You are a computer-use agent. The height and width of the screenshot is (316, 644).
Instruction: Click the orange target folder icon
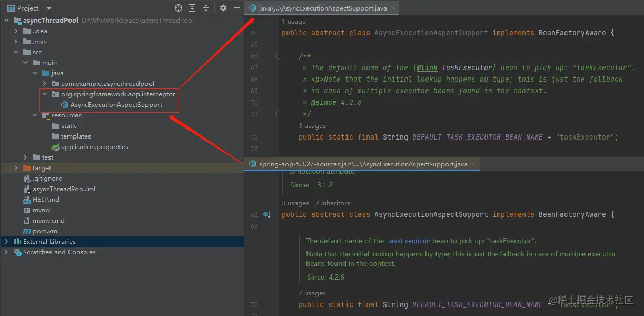coord(27,168)
